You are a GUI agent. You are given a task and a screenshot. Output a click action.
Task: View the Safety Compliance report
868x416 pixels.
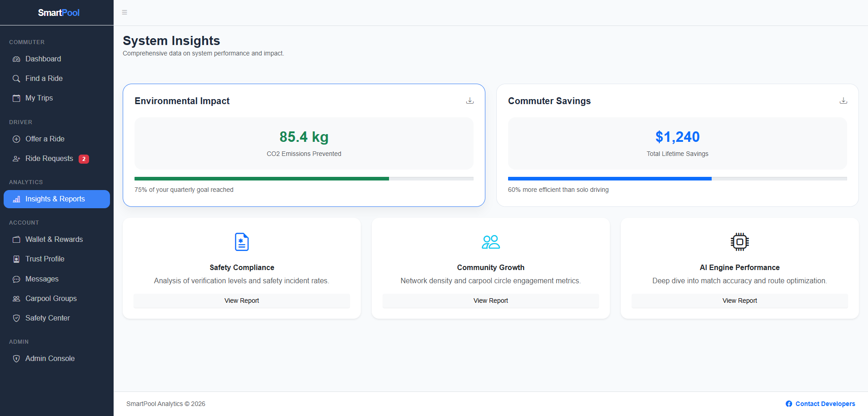pos(241,301)
